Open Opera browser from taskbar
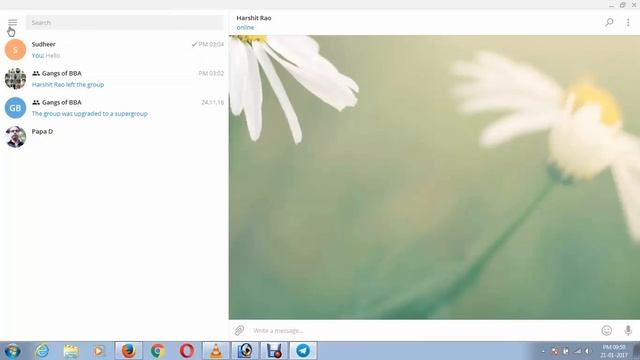 point(187,351)
